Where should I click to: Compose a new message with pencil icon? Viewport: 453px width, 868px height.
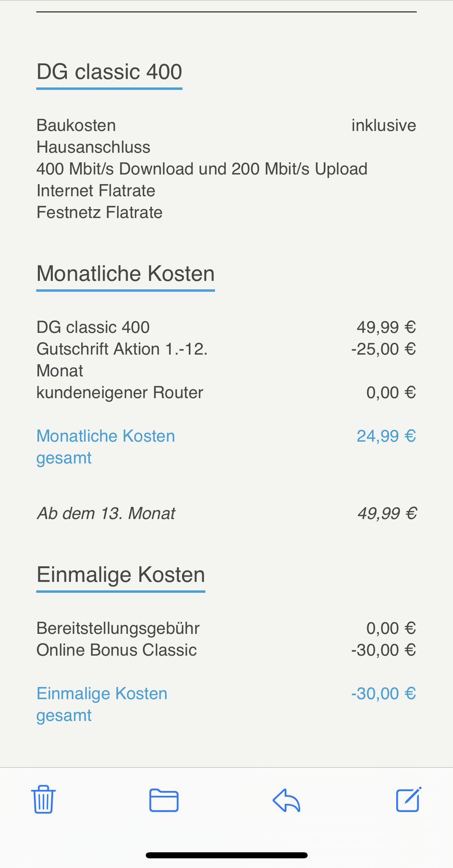click(409, 799)
